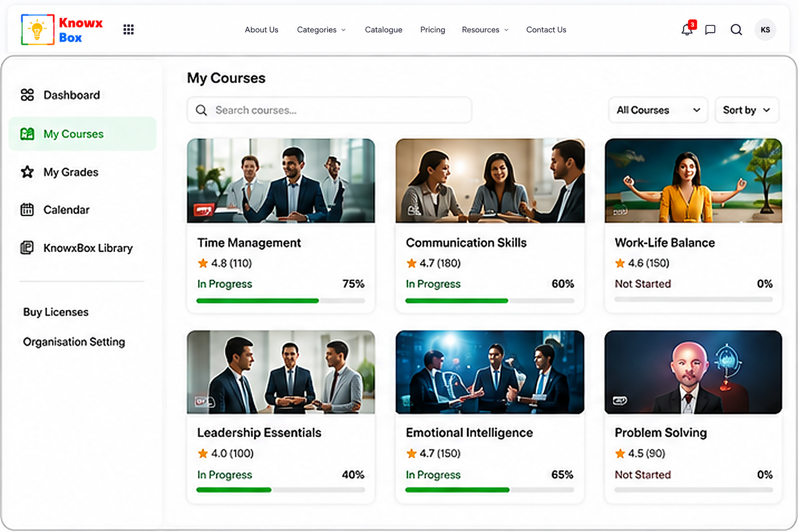This screenshot has height=532, width=798.
Task: Open the Pricing page
Action: tap(433, 30)
